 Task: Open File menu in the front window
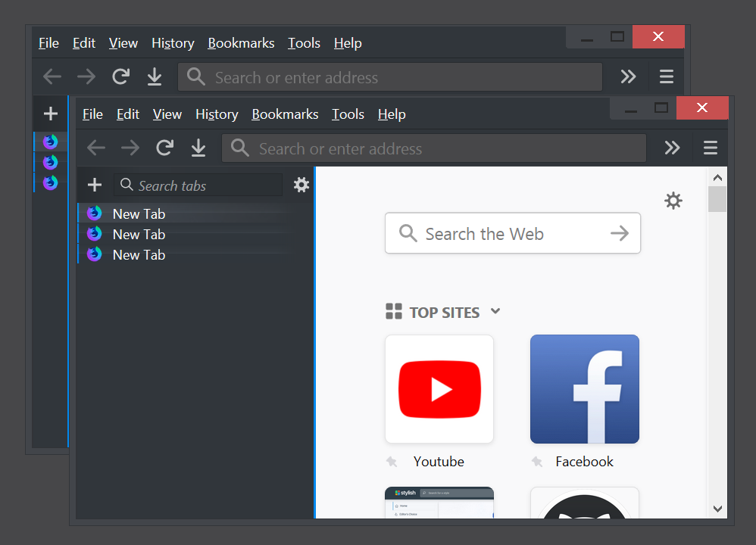(92, 114)
